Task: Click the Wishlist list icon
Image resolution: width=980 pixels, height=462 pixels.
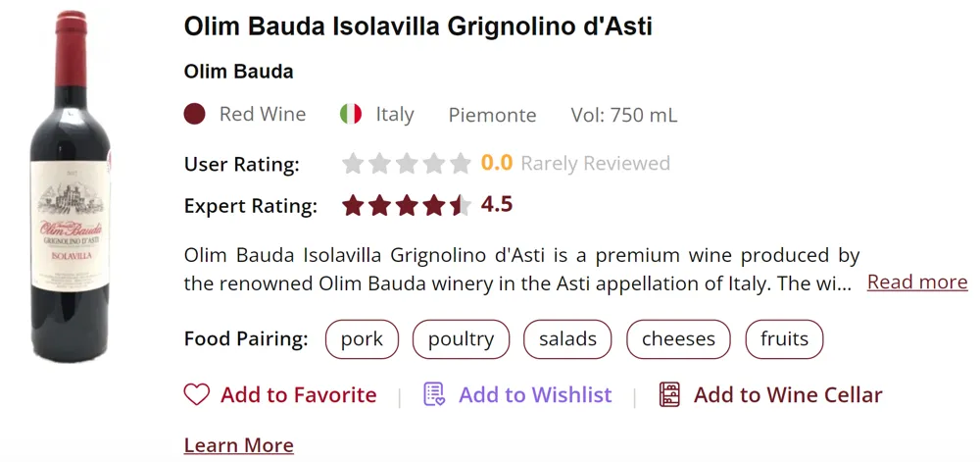Action: pyautogui.click(x=434, y=395)
